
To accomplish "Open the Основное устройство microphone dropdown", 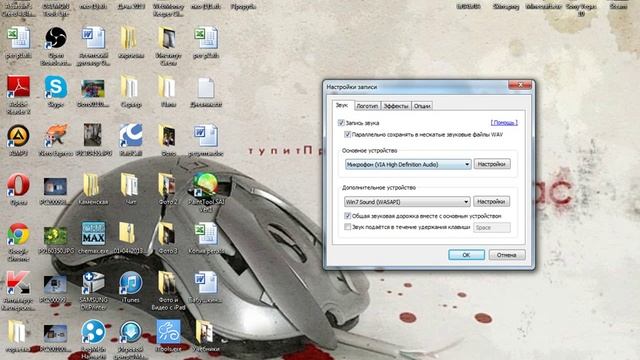I will [408, 164].
